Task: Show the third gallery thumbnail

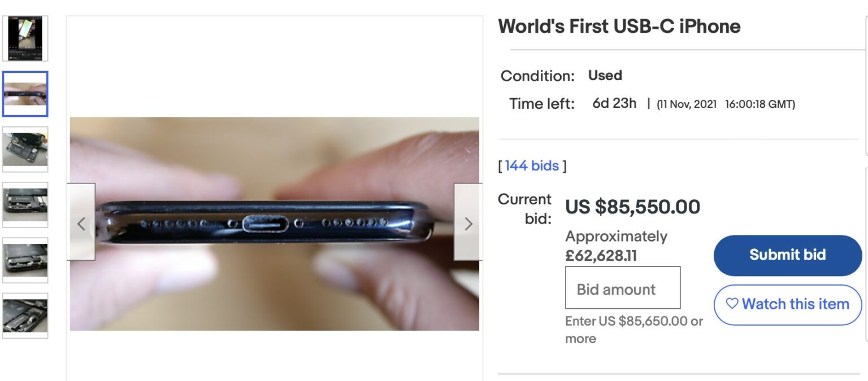Action: (25, 149)
